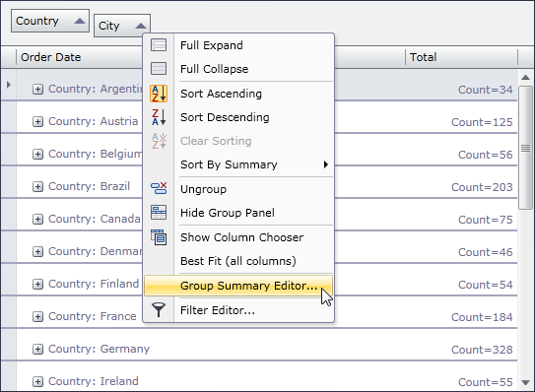
Task: Click the Filter Editor funnel icon
Action: (159, 310)
